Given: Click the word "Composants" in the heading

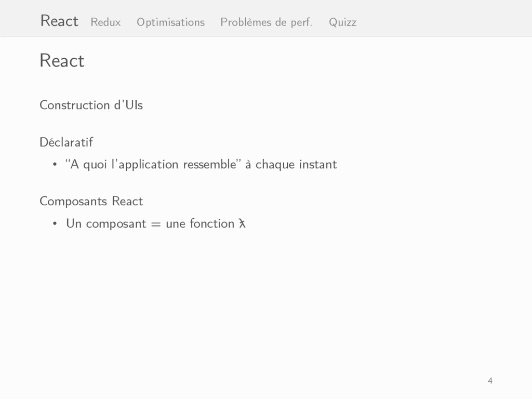Looking at the screenshot, I should (73, 201).
